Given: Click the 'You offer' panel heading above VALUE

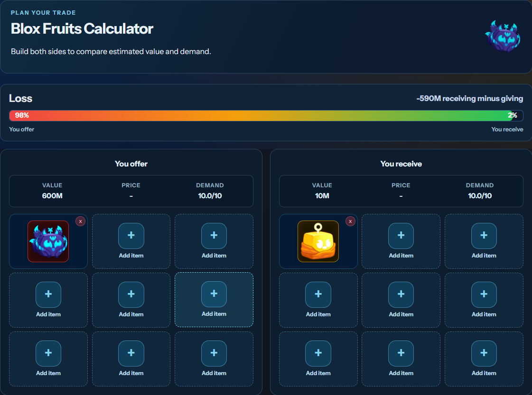Looking at the screenshot, I should [x=131, y=164].
